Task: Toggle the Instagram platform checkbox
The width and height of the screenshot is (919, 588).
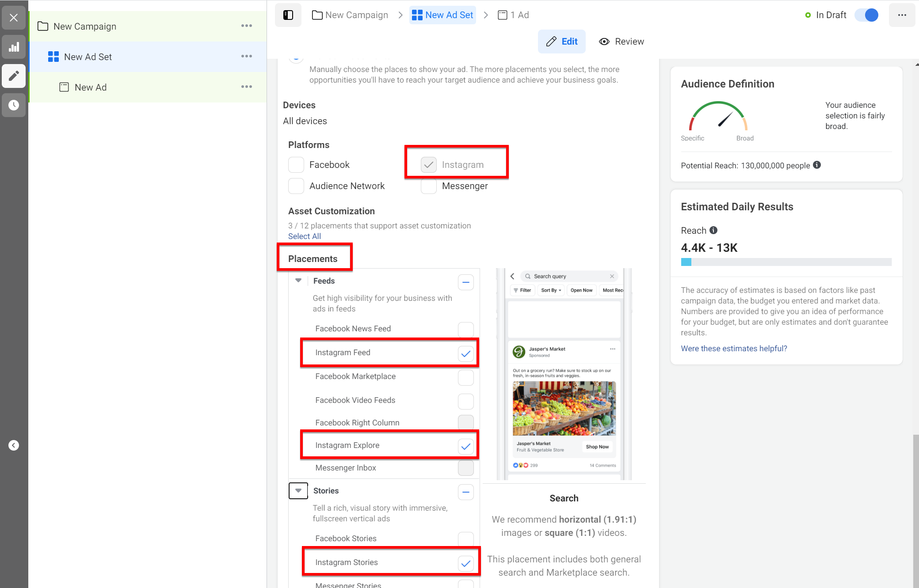Action: coord(428,163)
